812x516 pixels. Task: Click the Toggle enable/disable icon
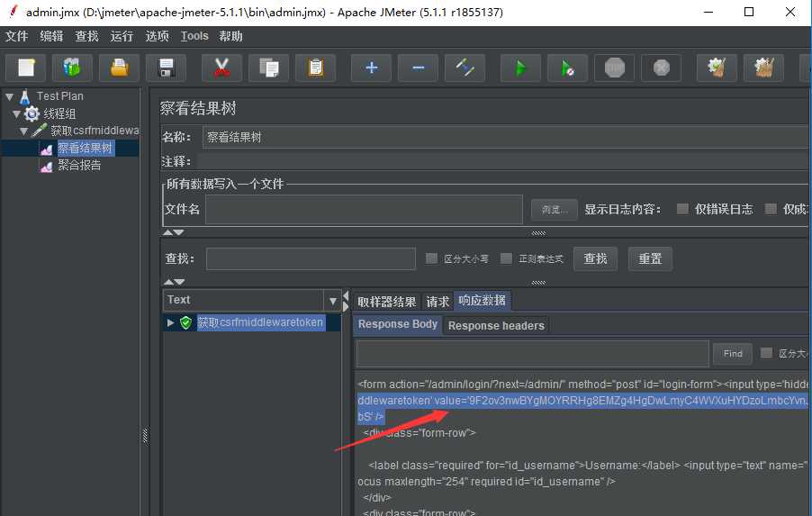point(465,68)
